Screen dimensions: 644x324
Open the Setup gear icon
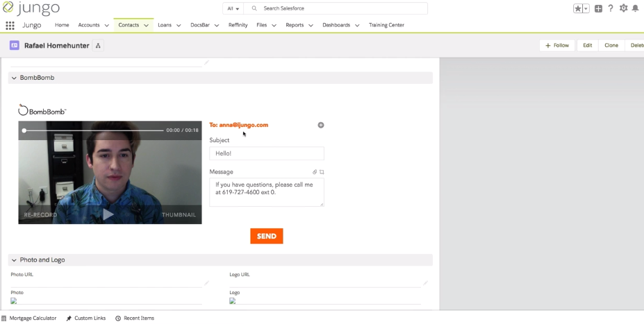pos(623,8)
